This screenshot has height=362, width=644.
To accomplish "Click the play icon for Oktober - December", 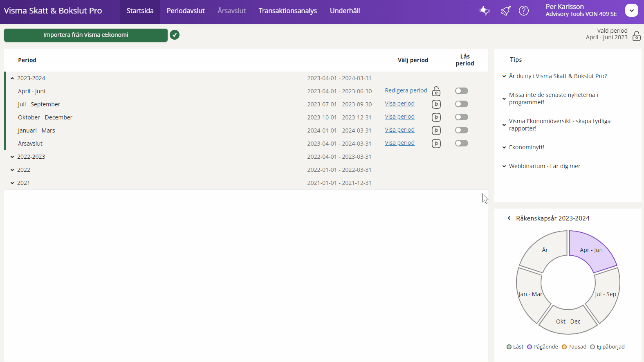I will (436, 117).
